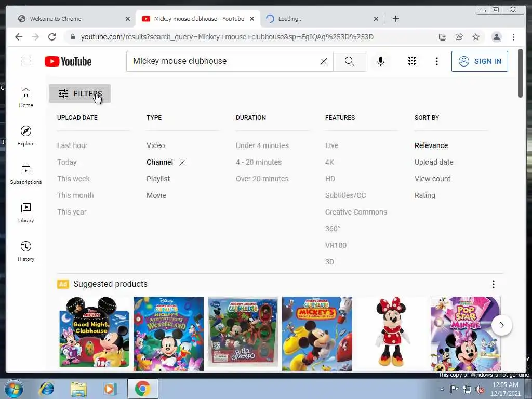Open Pop Star Minnie product thumbnail
Viewport: 532px width, 399px height.
pos(465,334)
